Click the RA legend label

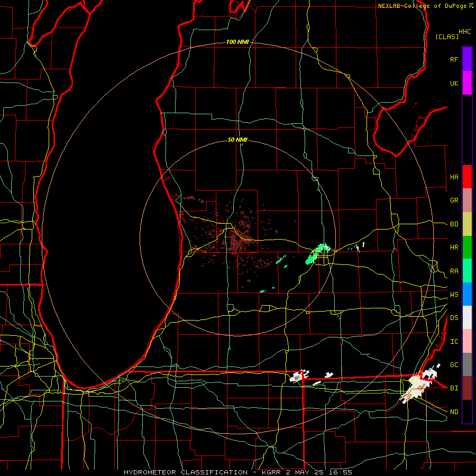pos(454,271)
